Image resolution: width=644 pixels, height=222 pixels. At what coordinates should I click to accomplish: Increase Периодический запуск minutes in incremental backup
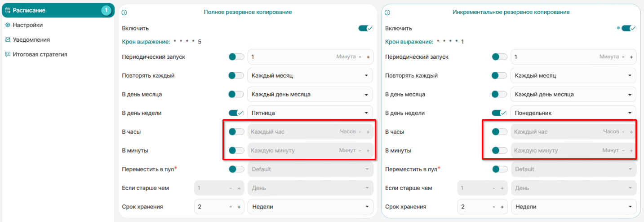(x=631, y=57)
